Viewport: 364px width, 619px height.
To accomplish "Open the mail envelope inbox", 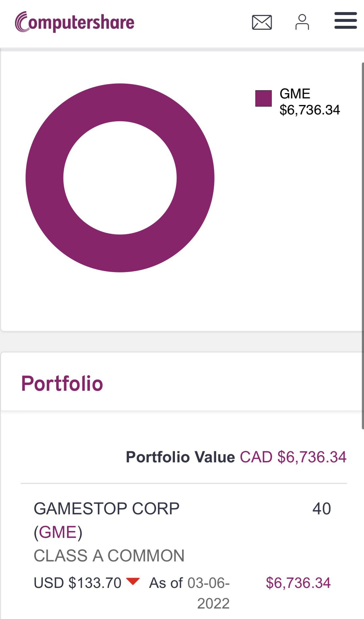I will pyautogui.click(x=262, y=22).
